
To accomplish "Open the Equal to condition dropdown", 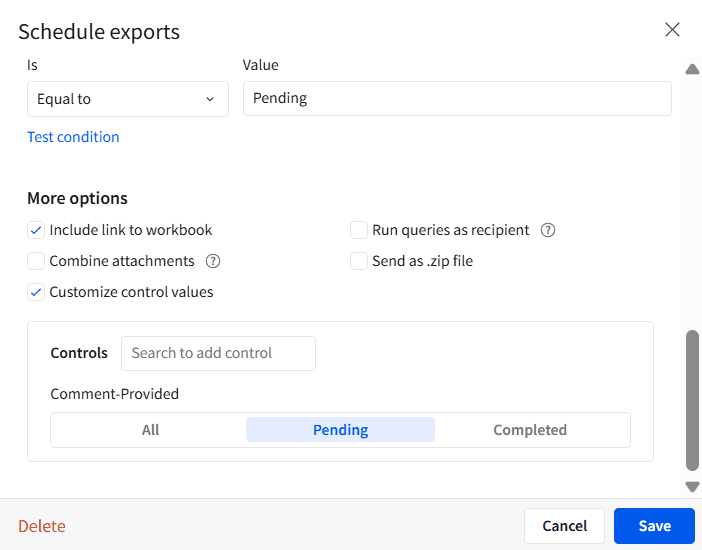I will coord(127,99).
